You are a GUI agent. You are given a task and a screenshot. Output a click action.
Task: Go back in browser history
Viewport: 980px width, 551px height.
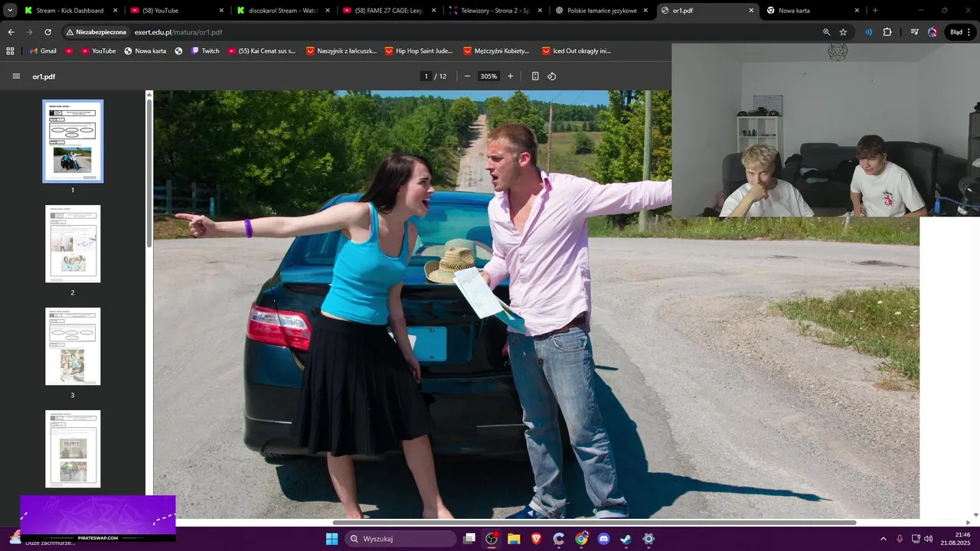coord(11,32)
